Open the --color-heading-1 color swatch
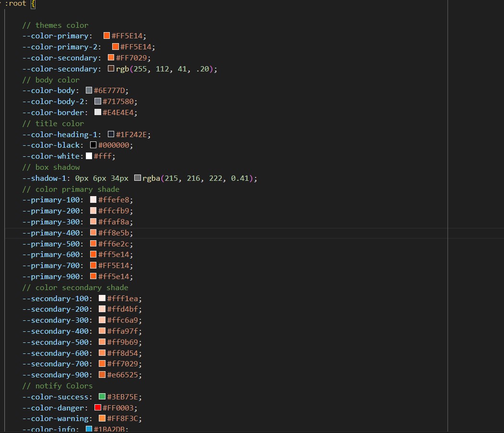The image size is (504, 433). coord(111,135)
